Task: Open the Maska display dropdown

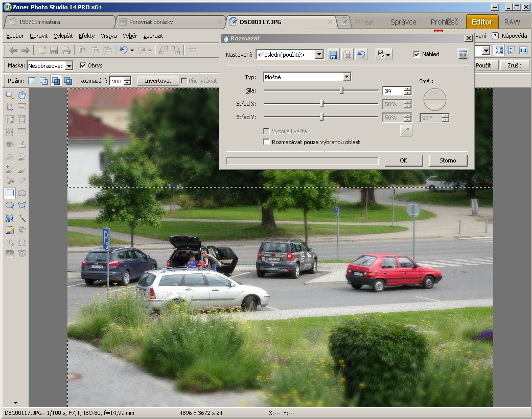Action: click(69, 65)
